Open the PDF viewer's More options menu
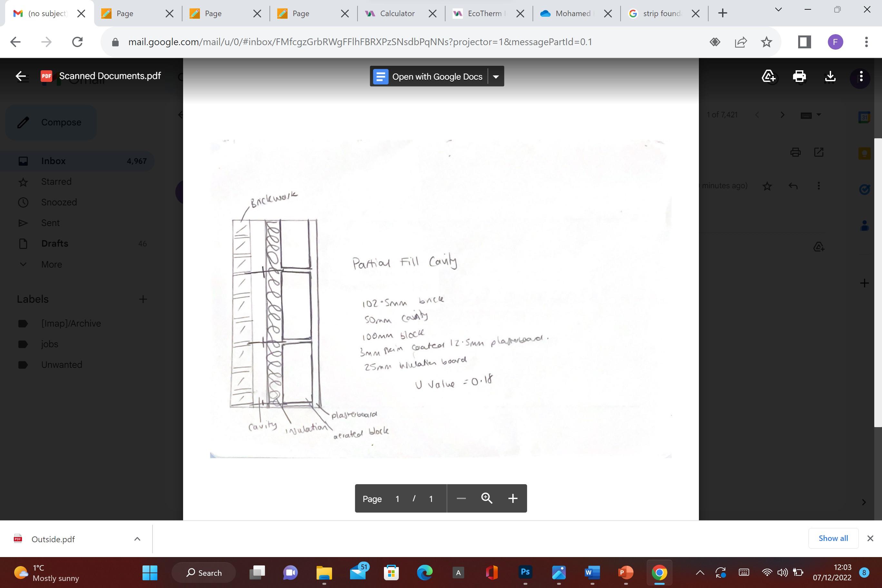Viewport: 882px width, 588px height. click(861, 76)
